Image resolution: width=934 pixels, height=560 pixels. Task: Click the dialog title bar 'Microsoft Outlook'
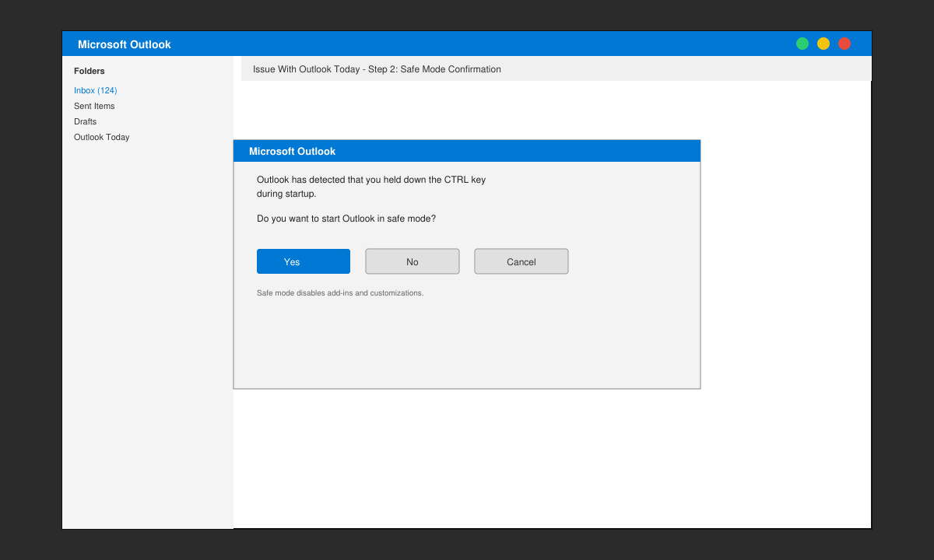pos(467,151)
